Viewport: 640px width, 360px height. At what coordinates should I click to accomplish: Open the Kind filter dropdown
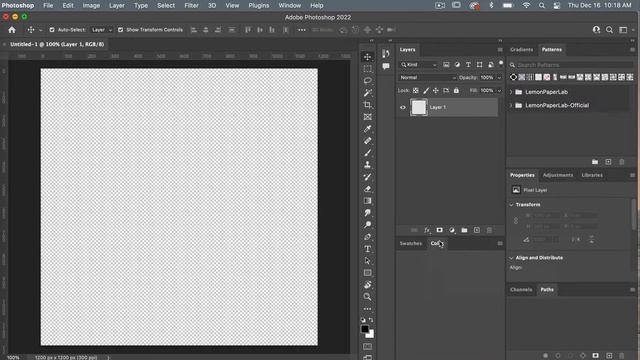[x=418, y=65]
